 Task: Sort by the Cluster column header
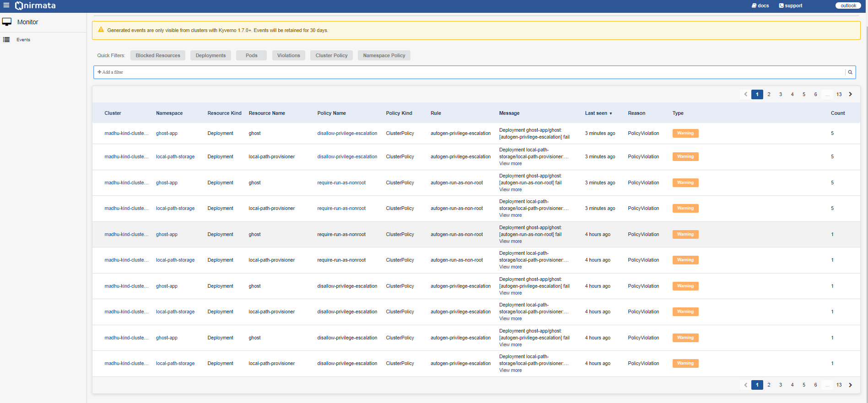pyautogui.click(x=113, y=113)
